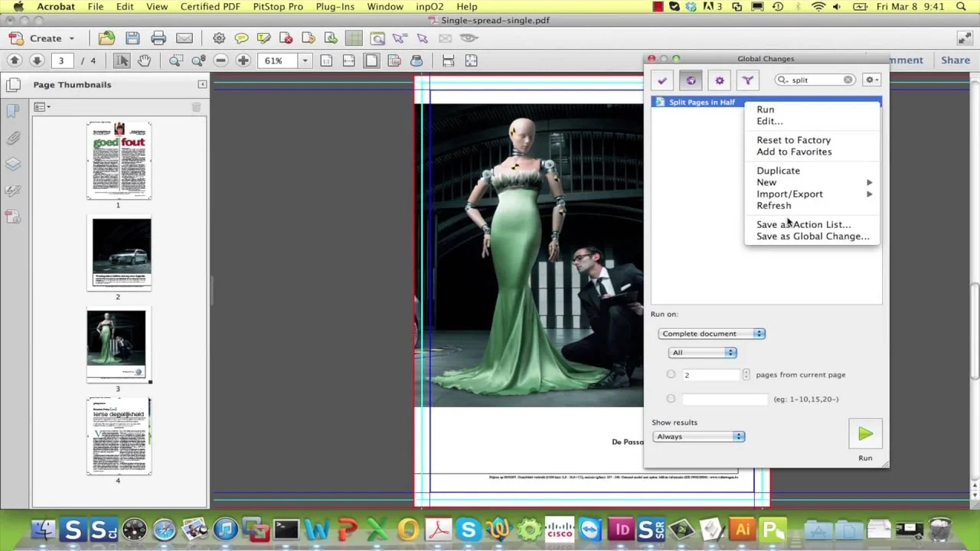
Task: Click the purple checkmark Preflight icon
Action: click(x=662, y=80)
